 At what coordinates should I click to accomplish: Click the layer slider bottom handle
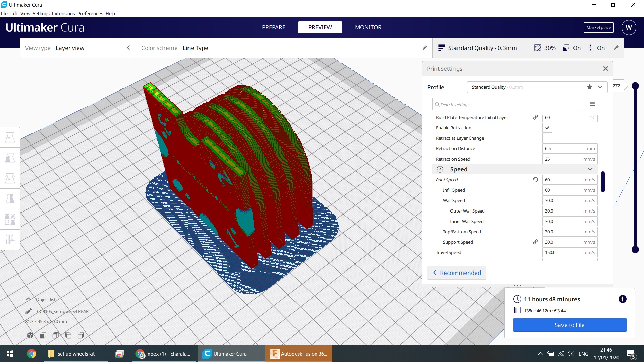coord(635,249)
